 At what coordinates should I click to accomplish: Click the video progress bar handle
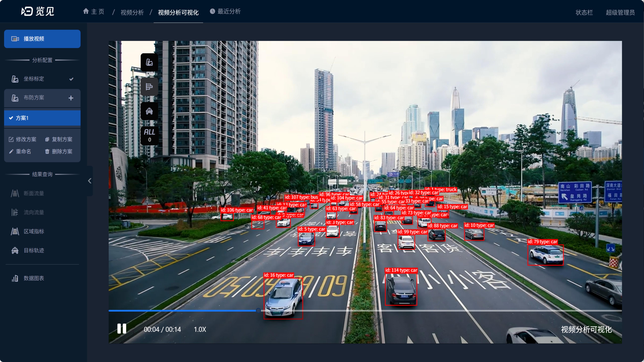(x=258, y=311)
